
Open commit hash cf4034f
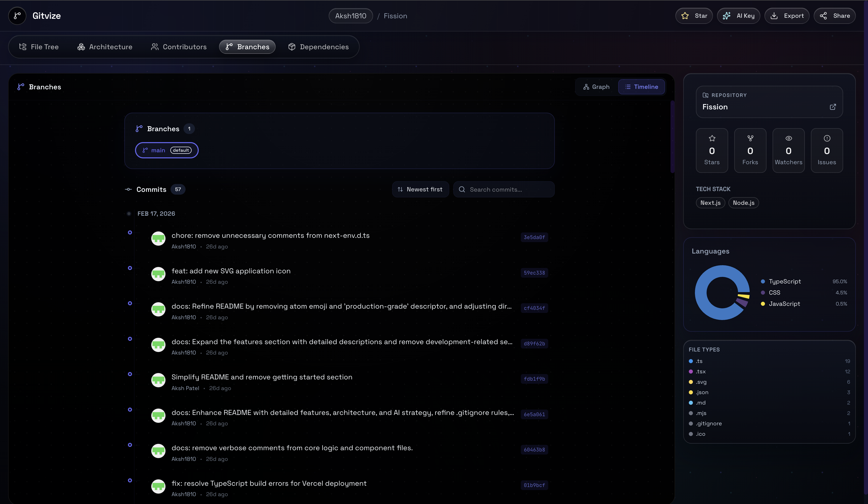534,308
